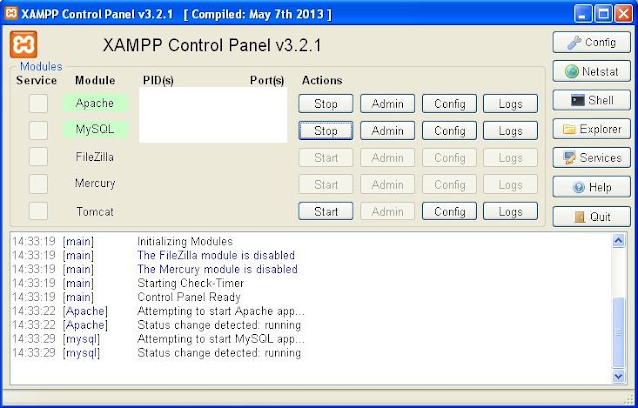Open Explorer with the folder button
This screenshot has width=638, height=408.
[591, 129]
